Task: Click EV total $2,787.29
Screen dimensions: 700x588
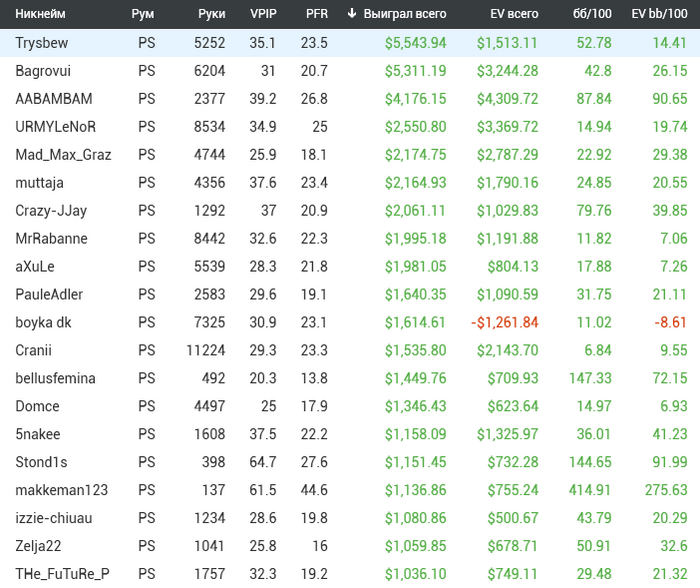Action: pos(508,155)
